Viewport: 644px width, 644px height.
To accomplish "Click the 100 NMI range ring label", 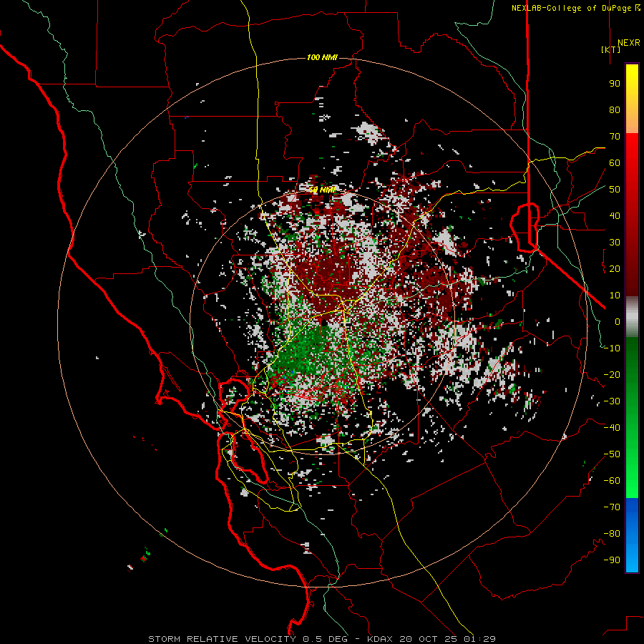I will [x=322, y=57].
